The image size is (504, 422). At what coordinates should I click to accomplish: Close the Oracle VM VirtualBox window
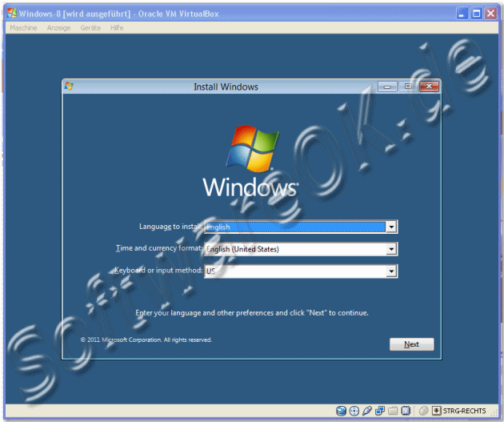tap(491, 14)
